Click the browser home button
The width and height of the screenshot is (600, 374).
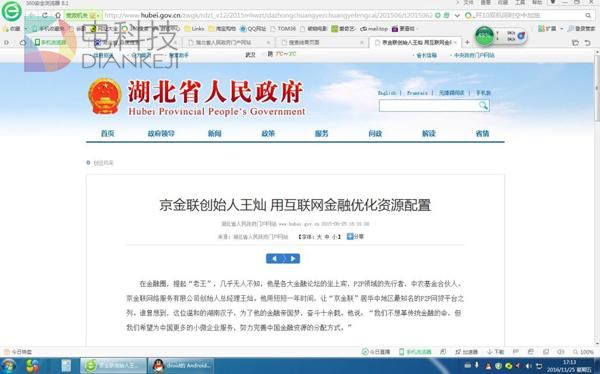(58, 15)
